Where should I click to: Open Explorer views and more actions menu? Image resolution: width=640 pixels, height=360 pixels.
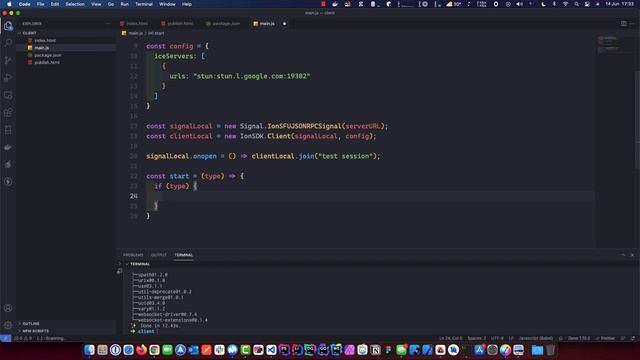pyautogui.click(x=108, y=24)
